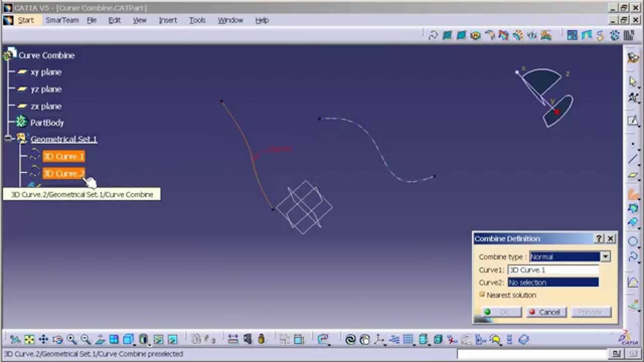Select the xy plane tree item

coord(46,72)
